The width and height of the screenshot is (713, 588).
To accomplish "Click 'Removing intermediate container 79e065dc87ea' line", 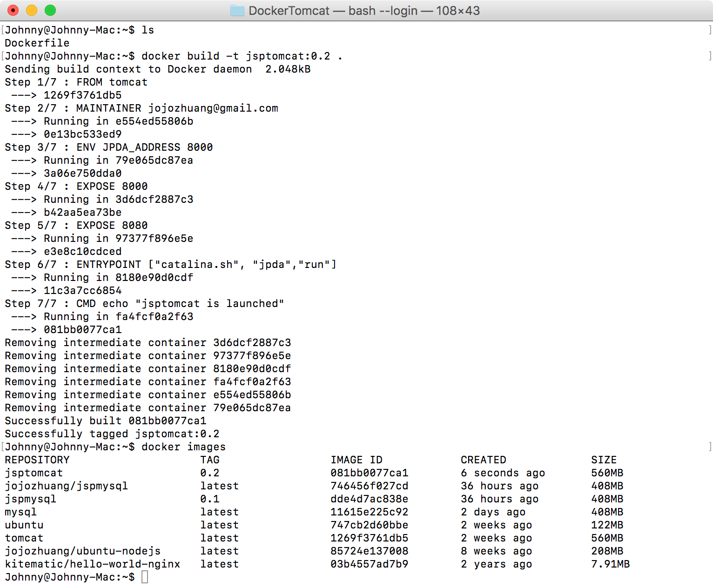I will [148, 408].
